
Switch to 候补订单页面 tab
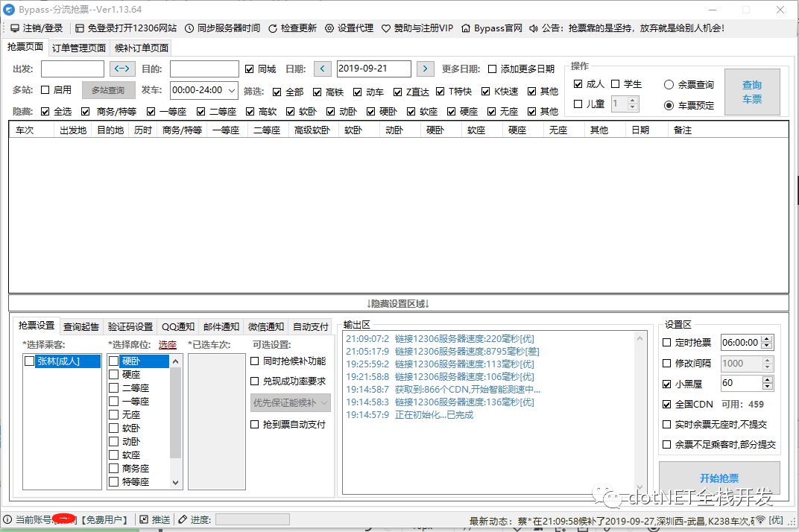coord(142,48)
